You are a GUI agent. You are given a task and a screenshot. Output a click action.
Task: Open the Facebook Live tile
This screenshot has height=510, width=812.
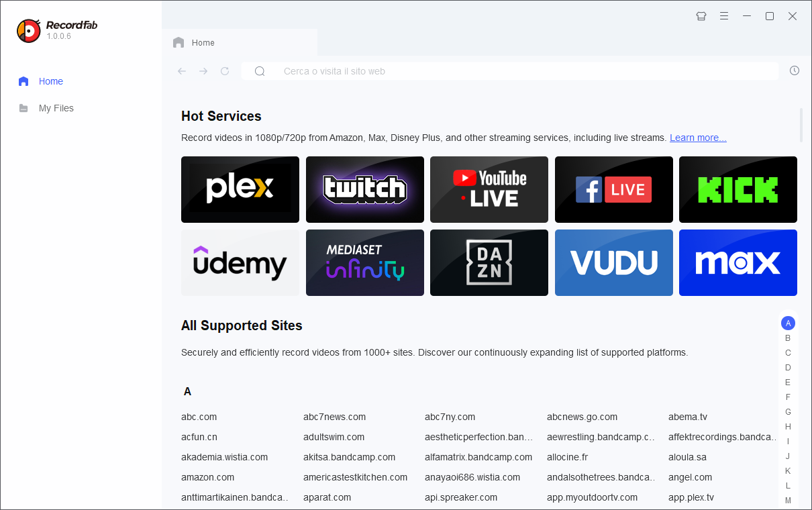(x=614, y=189)
